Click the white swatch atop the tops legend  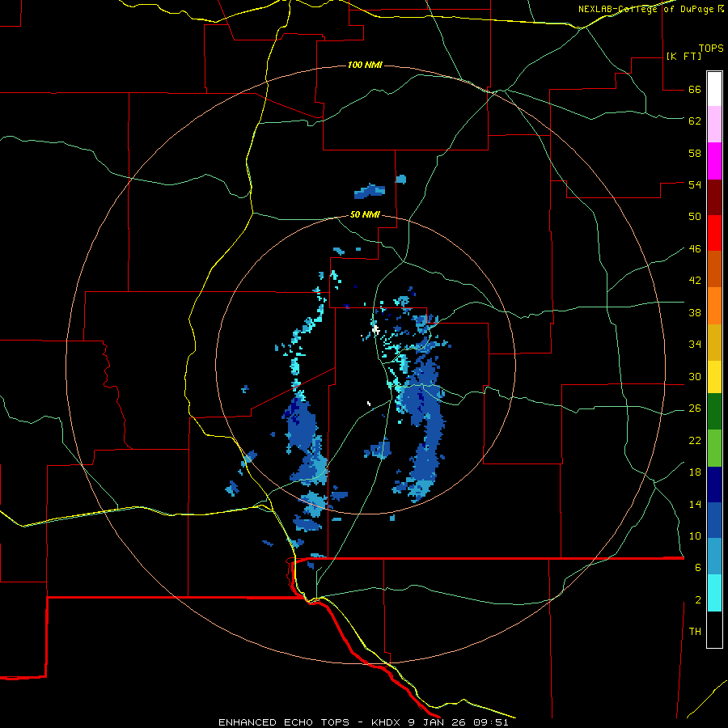(x=714, y=89)
